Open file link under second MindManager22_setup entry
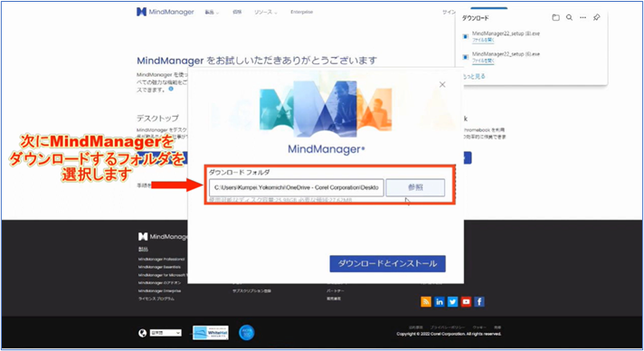This screenshot has height=351, width=644. [483, 61]
